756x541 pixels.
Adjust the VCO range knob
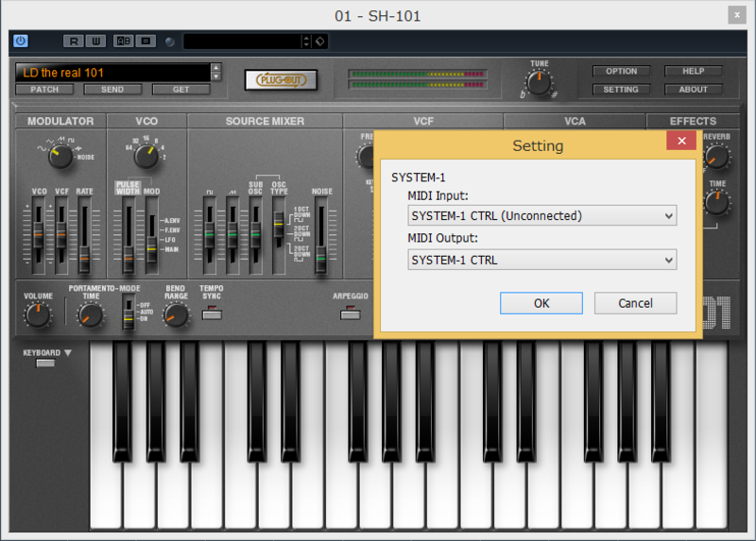[146, 156]
